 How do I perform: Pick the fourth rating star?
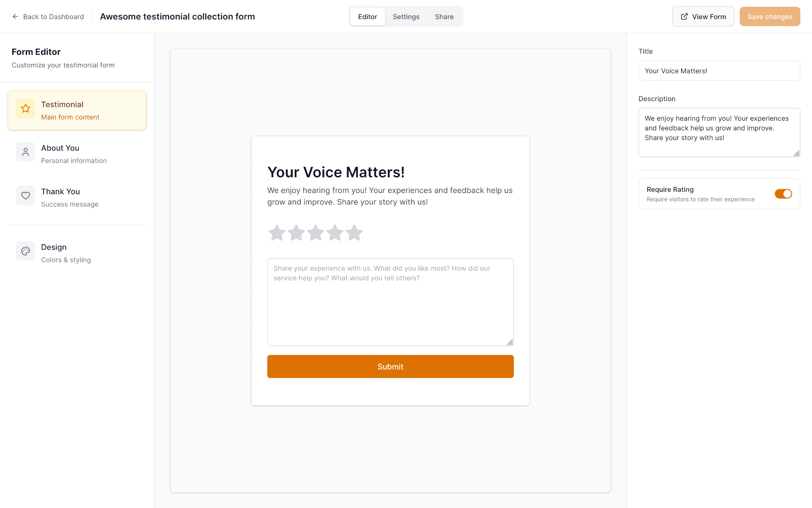335,233
